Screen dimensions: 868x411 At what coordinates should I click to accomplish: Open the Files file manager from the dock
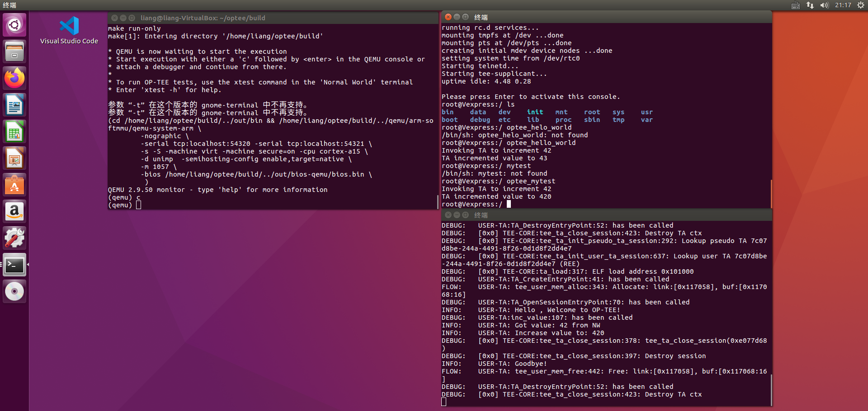[14, 51]
